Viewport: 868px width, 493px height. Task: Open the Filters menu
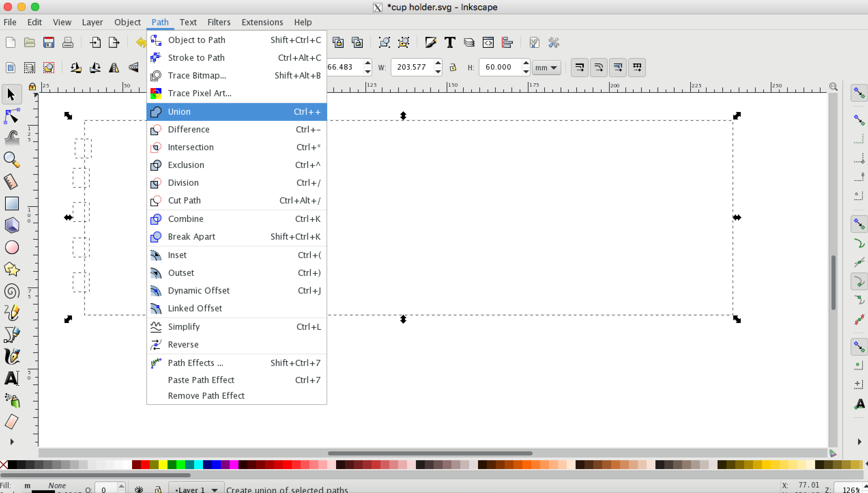click(x=219, y=22)
